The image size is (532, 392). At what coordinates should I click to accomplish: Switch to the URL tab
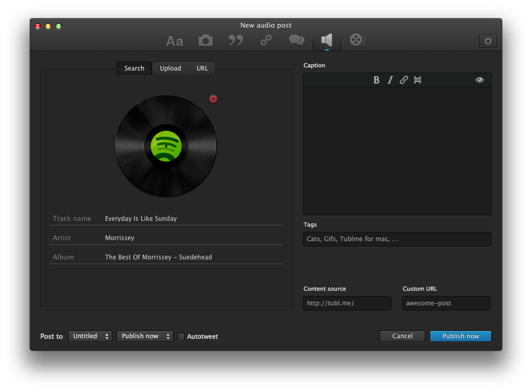click(202, 68)
